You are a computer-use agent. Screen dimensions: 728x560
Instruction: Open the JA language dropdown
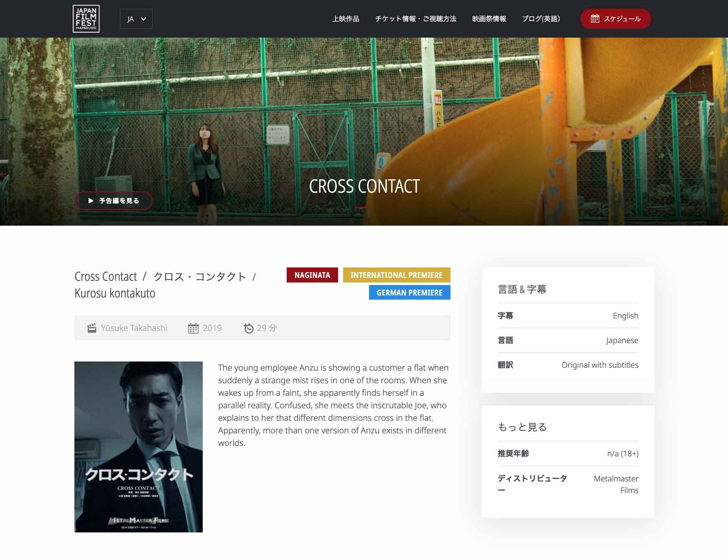click(136, 19)
